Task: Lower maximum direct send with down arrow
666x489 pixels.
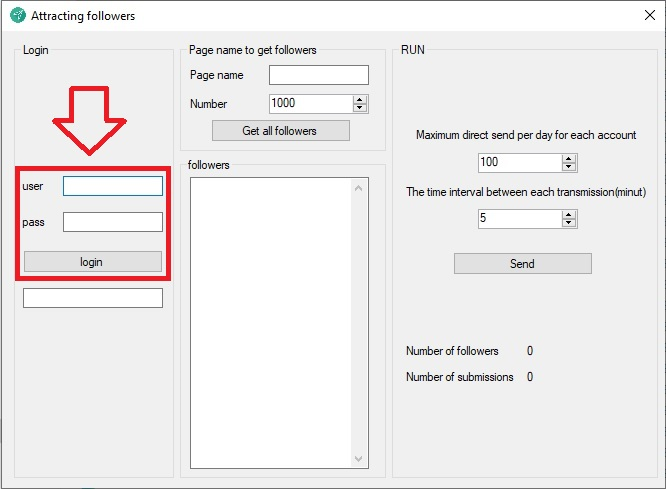Action: pos(569,167)
